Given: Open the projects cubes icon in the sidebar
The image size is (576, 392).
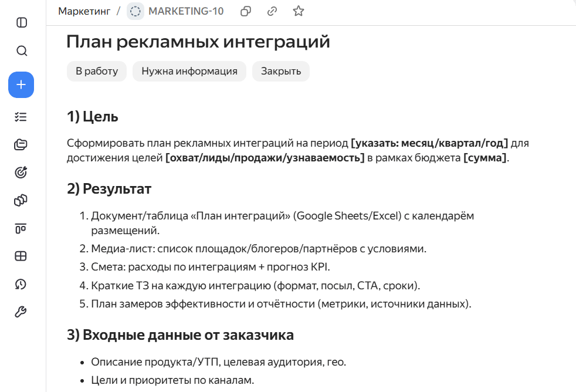Looking at the screenshot, I should [21, 200].
